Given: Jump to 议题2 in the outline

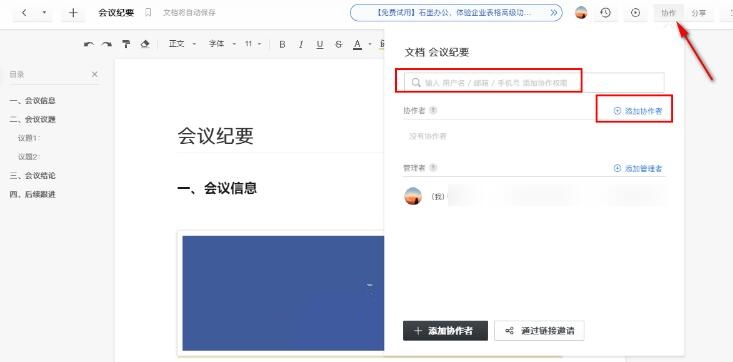Looking at the screenshot, I should point(29,157).
